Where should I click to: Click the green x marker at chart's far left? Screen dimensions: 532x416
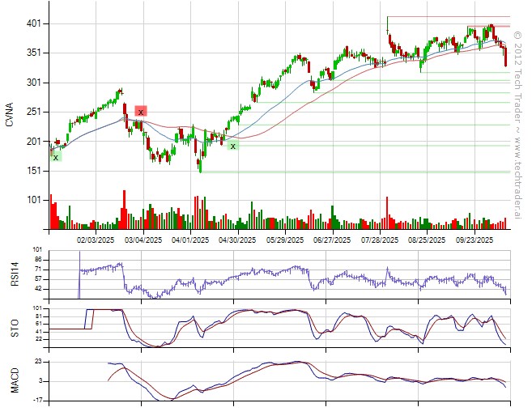[x=55, y=157]
